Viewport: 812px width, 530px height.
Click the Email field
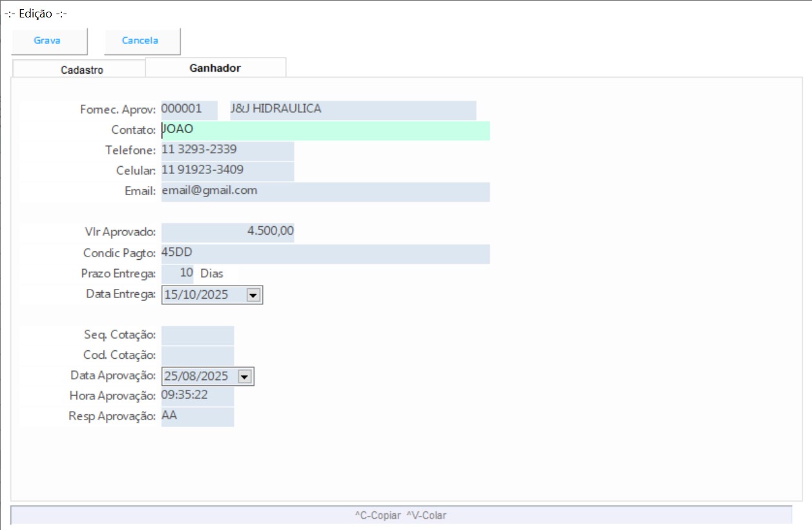pyautogui.click(x=325, y=191)
